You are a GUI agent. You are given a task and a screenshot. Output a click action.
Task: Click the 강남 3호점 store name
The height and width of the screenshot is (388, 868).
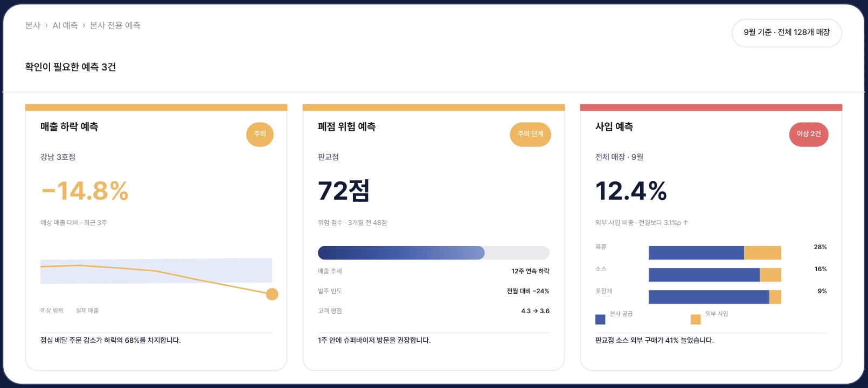click(58, 157)
